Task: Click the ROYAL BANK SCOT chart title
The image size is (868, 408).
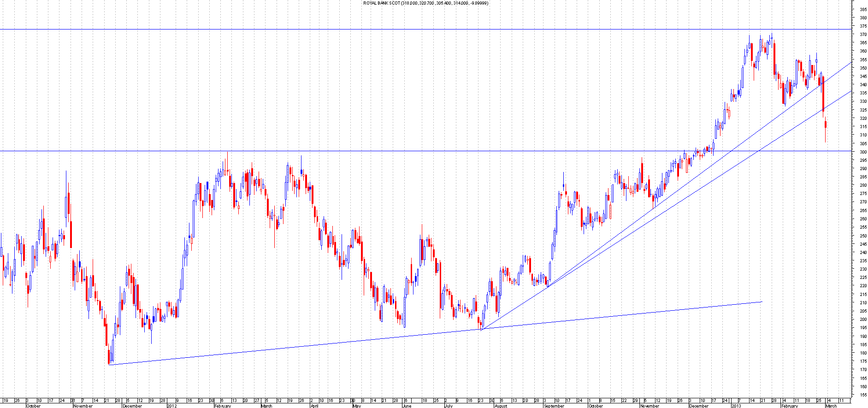Action: (425, 3)
